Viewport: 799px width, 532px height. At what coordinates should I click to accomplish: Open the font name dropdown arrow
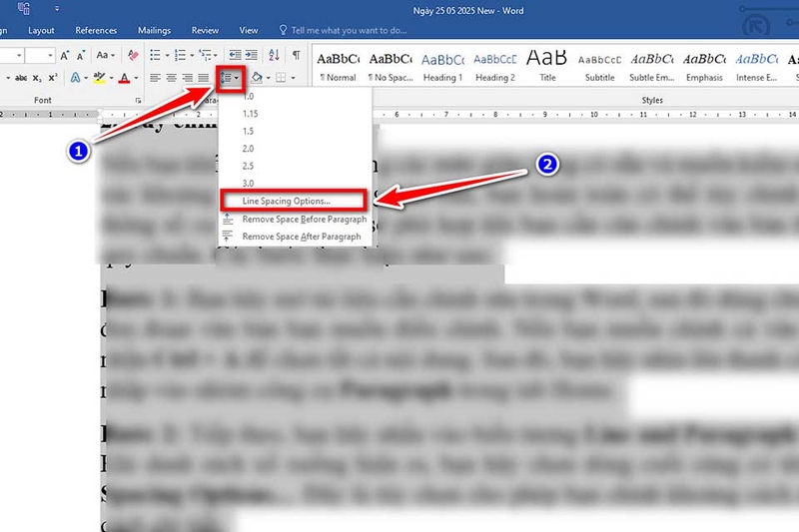19,55
